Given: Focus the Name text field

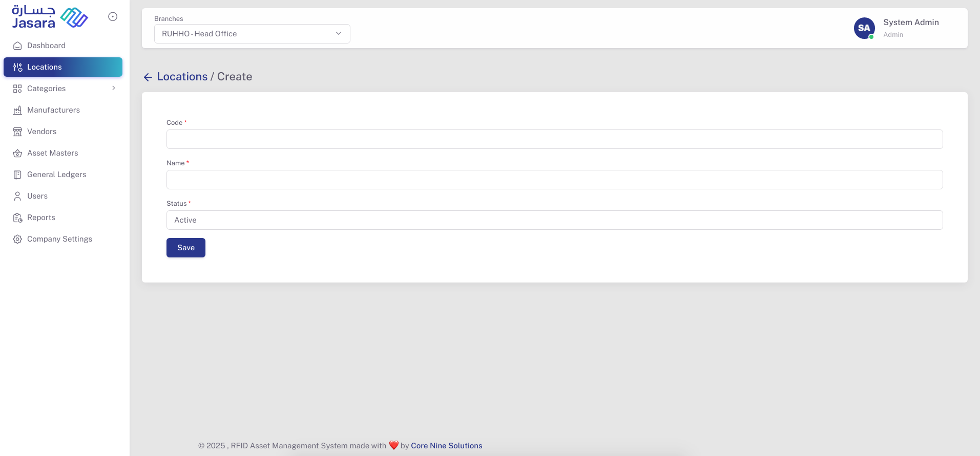Looking at the screenshot, I should tap(554, 180).
